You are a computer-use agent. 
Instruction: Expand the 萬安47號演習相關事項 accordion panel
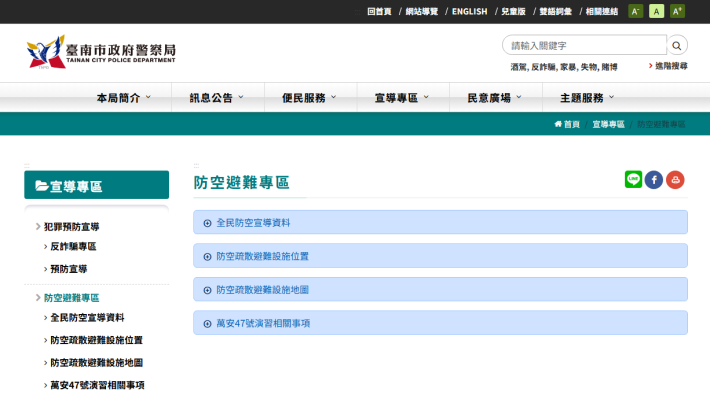pyautogui.click(x=440, y=323)
